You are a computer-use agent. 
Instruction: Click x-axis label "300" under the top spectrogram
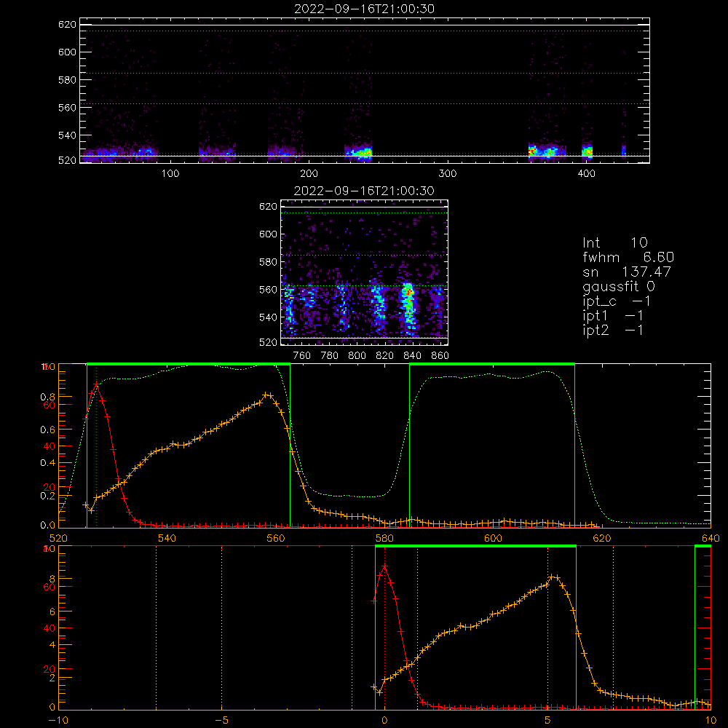pos(448,173)
